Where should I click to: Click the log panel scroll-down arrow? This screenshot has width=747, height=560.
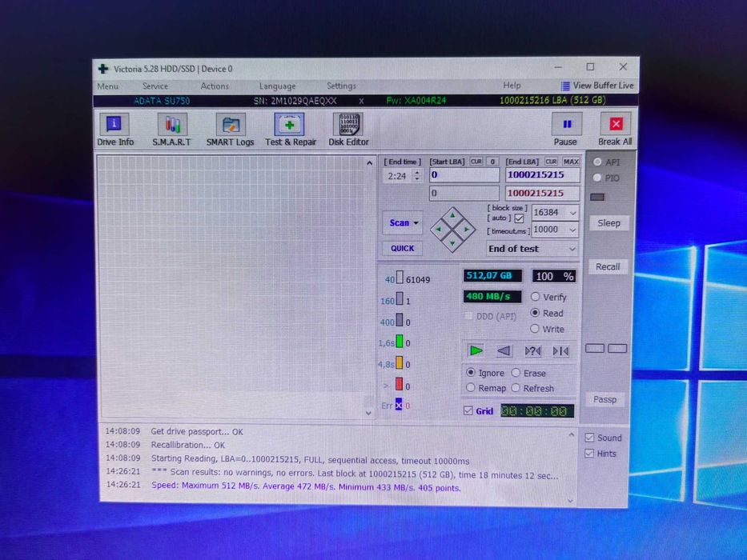pyautogui.click(x=571, y=500)
